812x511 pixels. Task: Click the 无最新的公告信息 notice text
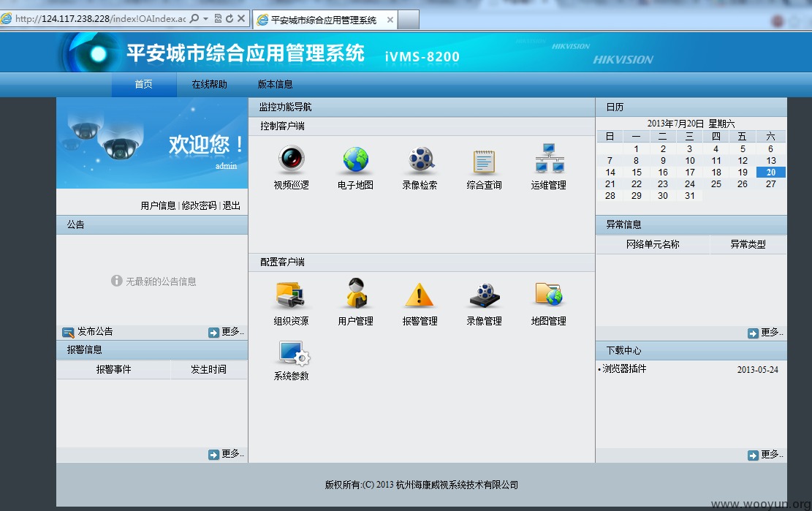(161, 281)
